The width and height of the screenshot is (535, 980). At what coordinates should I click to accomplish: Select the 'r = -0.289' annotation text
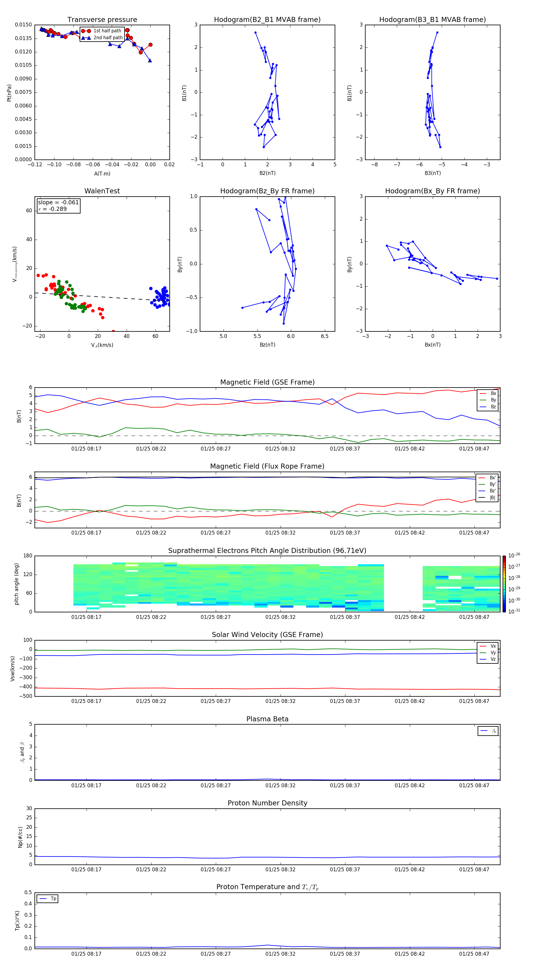click(53, 209)
